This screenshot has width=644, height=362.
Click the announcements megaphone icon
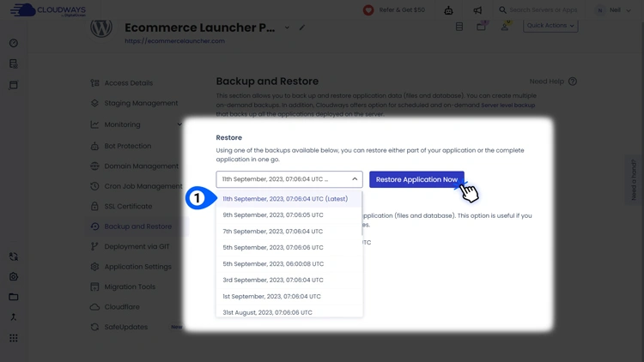tap(477, 10)
